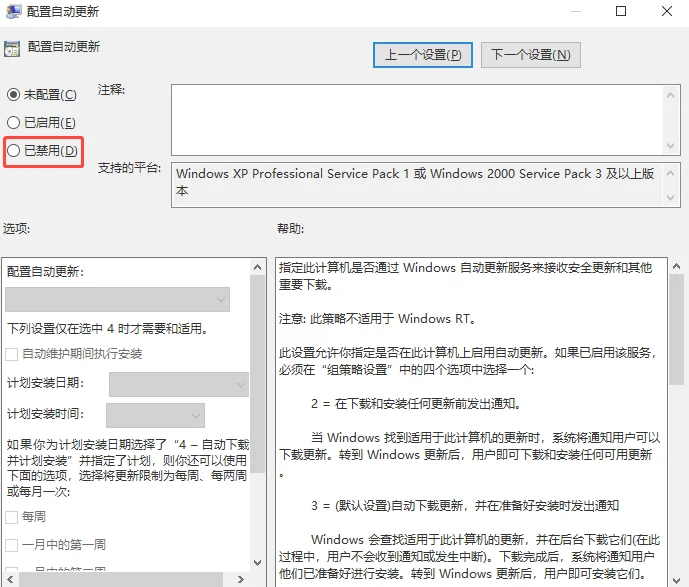This screenshot has width=689, height=587.
Task: Click the supported platforms scroll down arrow
Action: [x=671, y=198]
